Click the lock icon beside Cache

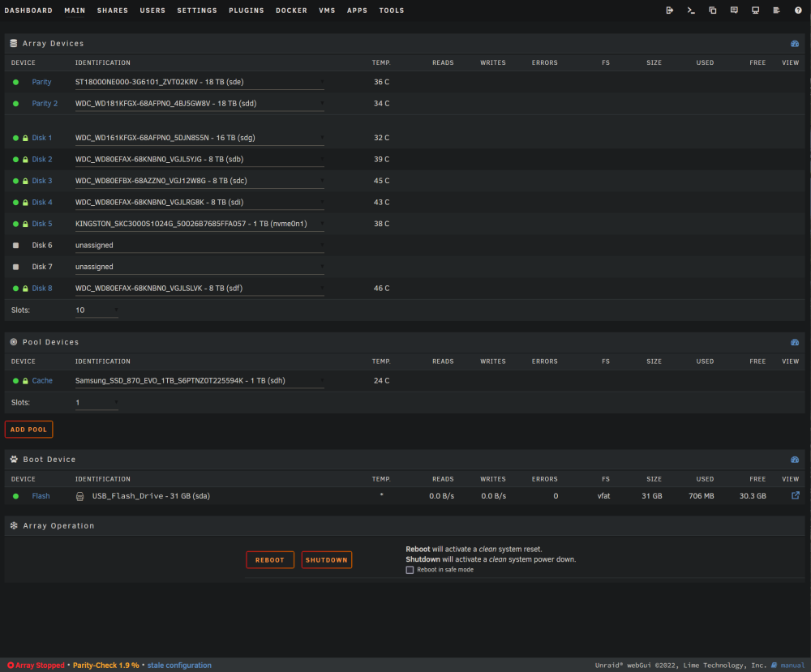point(25,381)
